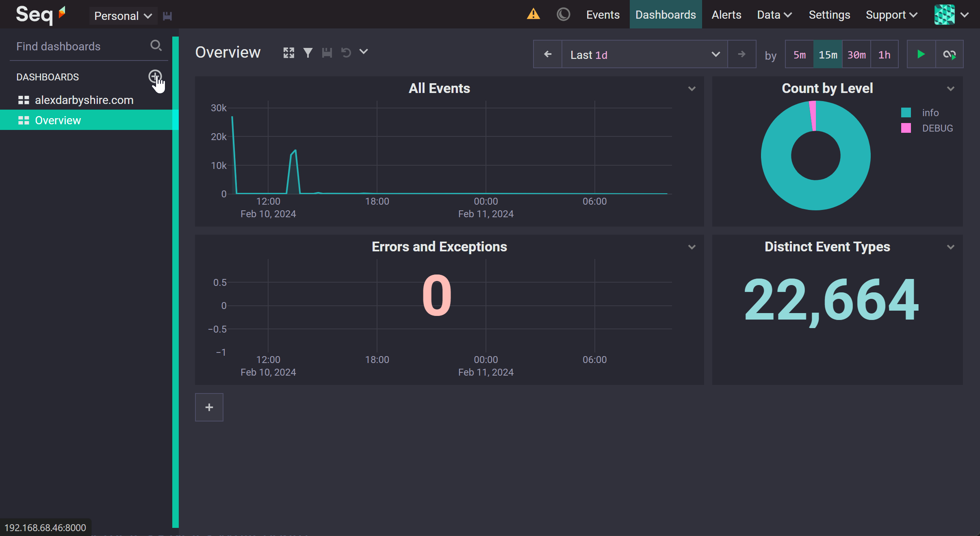Expand the All Events chart menu

[x=692, y=89]
